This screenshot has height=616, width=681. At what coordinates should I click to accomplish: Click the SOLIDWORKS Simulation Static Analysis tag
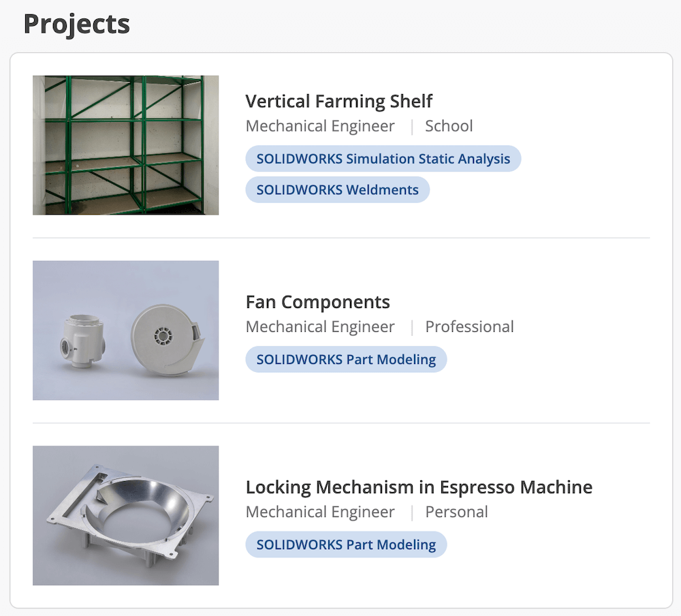pos(383,159)
